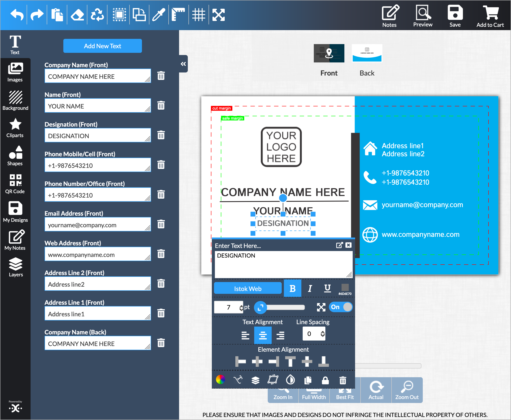Screen dimensions: 511x420
Task: Toggle bold formatting button
Action: click(x=292, y=288)
